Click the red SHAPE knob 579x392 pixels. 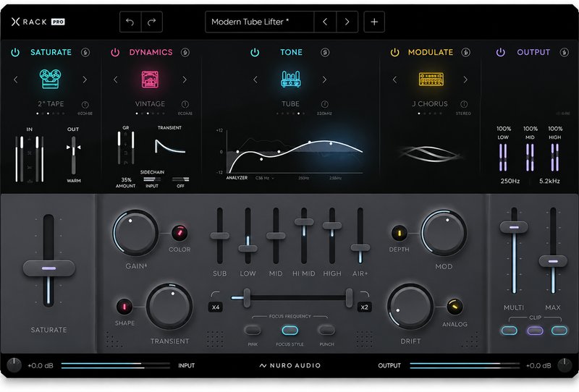click(x=124, y=307)
